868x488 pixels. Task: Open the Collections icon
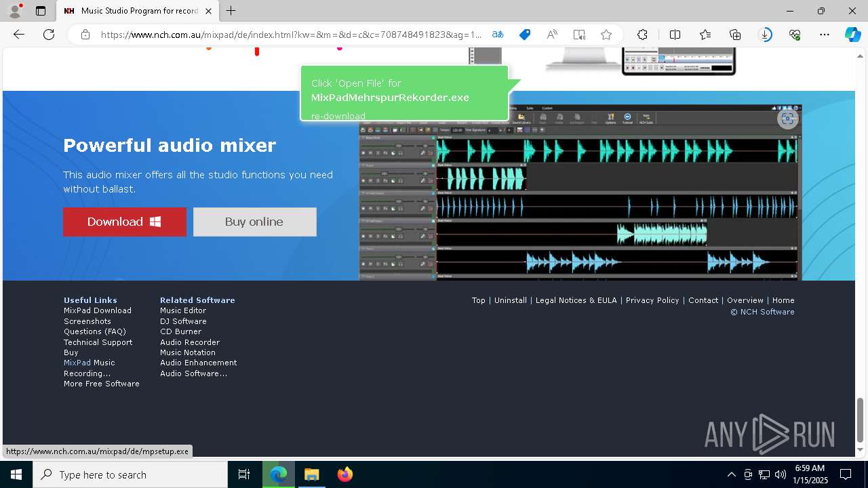coord(735,35)
